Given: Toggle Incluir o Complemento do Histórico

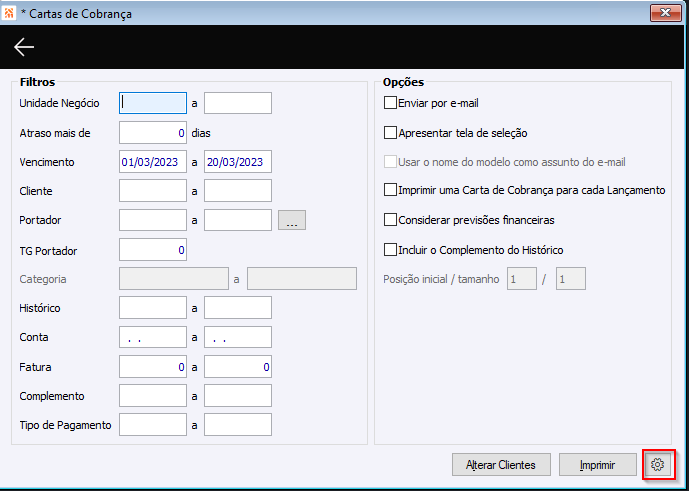Looking at the screenshot, I should click(390, 250).
